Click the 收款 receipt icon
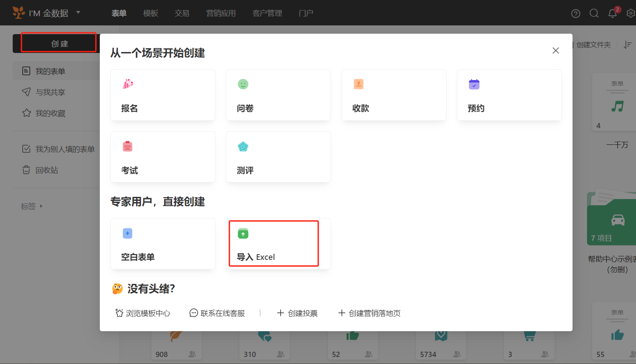636x364 pixels. (x=358, y=84)
